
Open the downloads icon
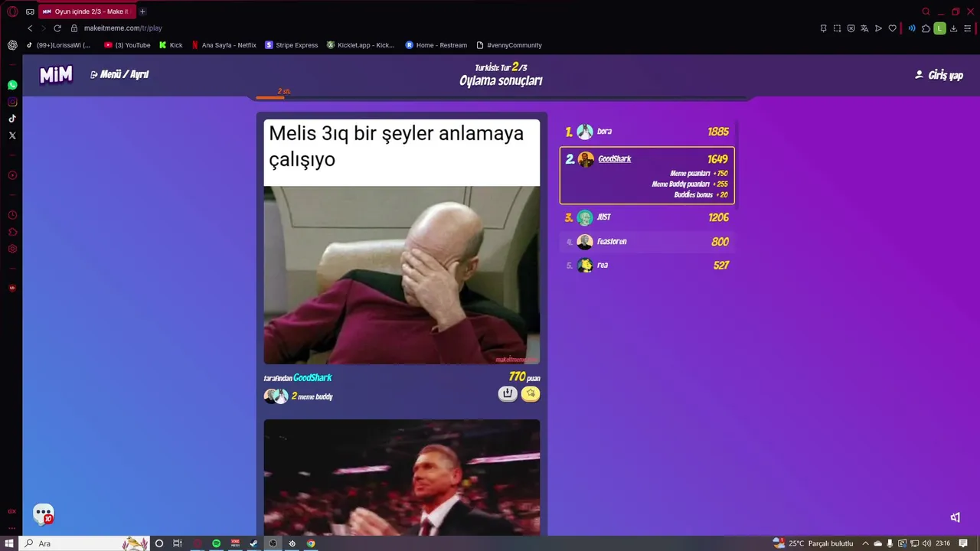954,28
